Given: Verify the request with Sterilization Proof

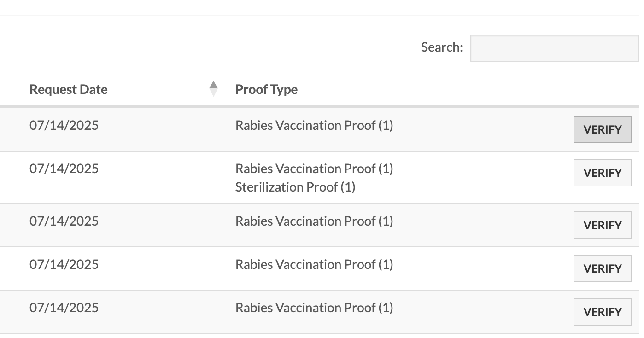Looking at the screenshot, I should pyautogui.click(x=603, y=173).
